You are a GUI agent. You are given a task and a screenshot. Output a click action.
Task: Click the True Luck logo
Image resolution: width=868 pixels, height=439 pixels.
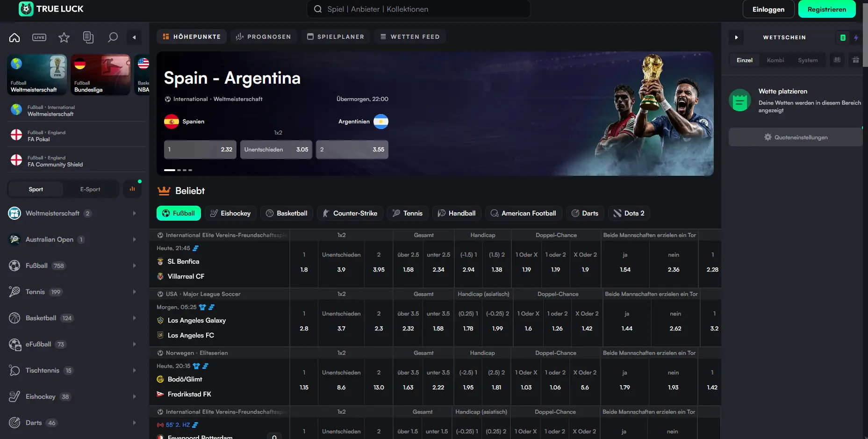click(x=51, y=9)
